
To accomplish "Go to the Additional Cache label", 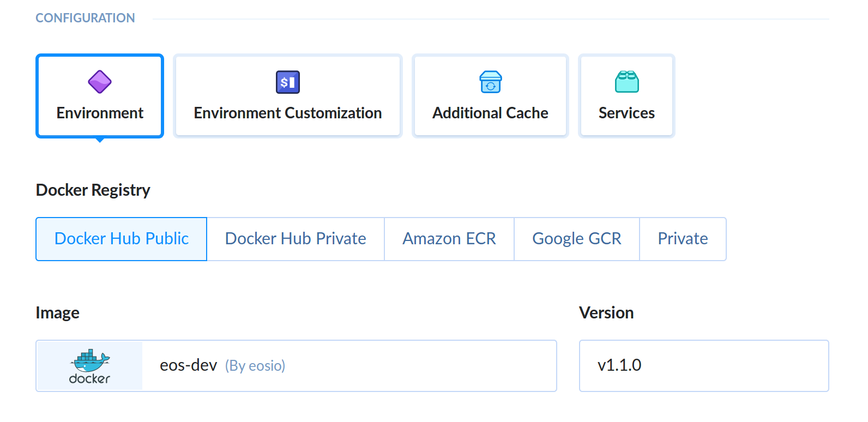I will pyautogui.click(x=491, y=113).
